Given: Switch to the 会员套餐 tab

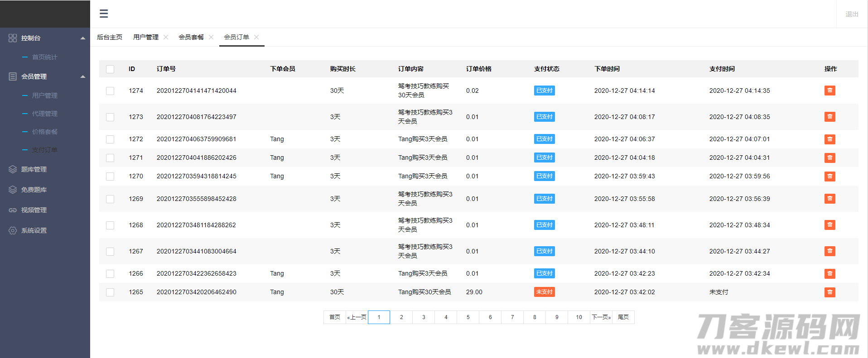Looking at the screenshot, I should (x=191, y=37).
